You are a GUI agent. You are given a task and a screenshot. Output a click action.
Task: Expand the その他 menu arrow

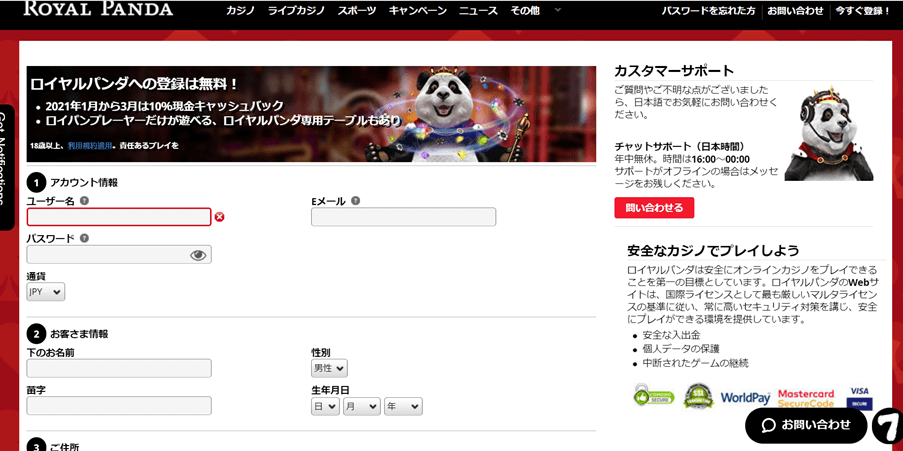point(557,10)
